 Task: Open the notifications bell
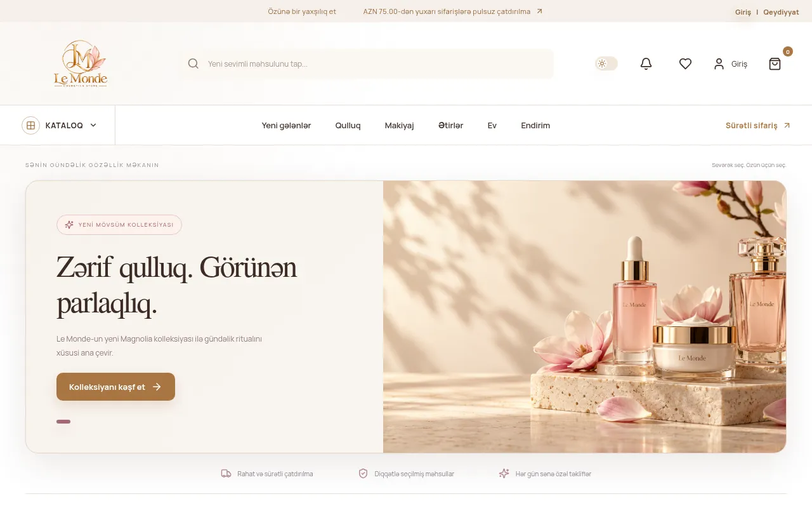[x=646, y=63]
